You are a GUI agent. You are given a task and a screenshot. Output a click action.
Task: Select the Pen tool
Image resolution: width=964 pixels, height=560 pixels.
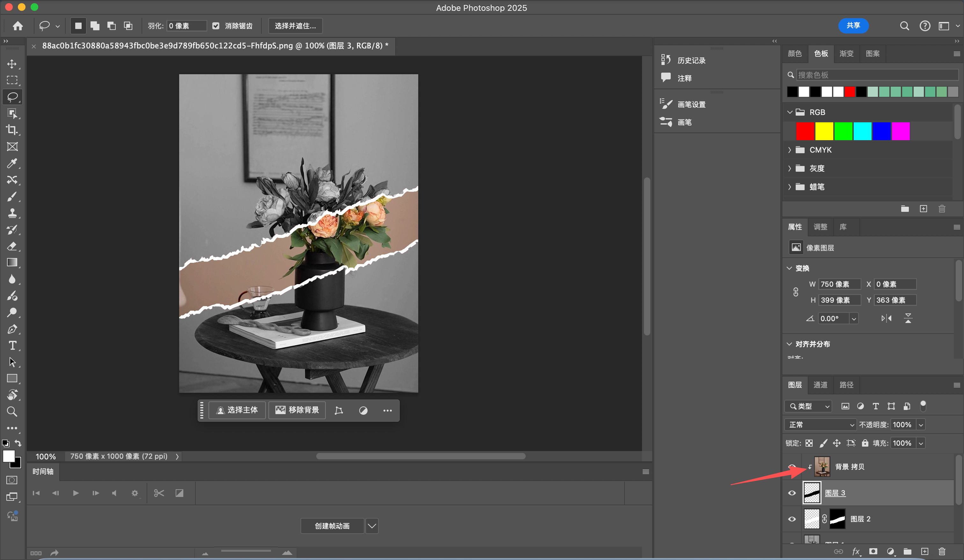click(12, 329)
